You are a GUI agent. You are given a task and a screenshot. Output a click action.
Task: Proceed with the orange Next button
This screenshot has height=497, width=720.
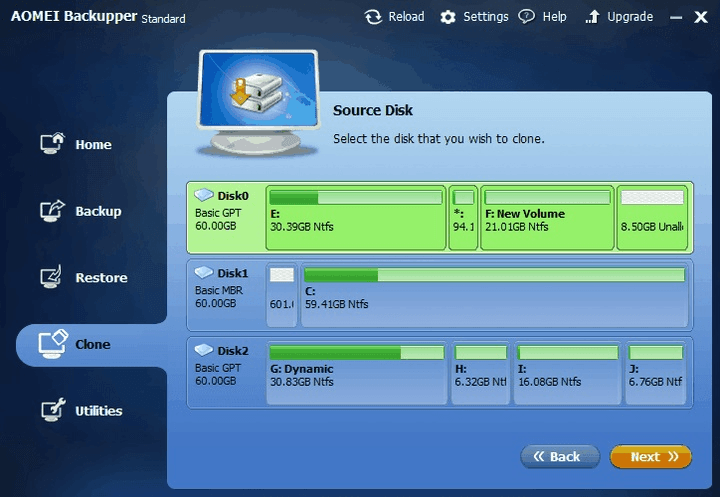[x=651, y=457]
